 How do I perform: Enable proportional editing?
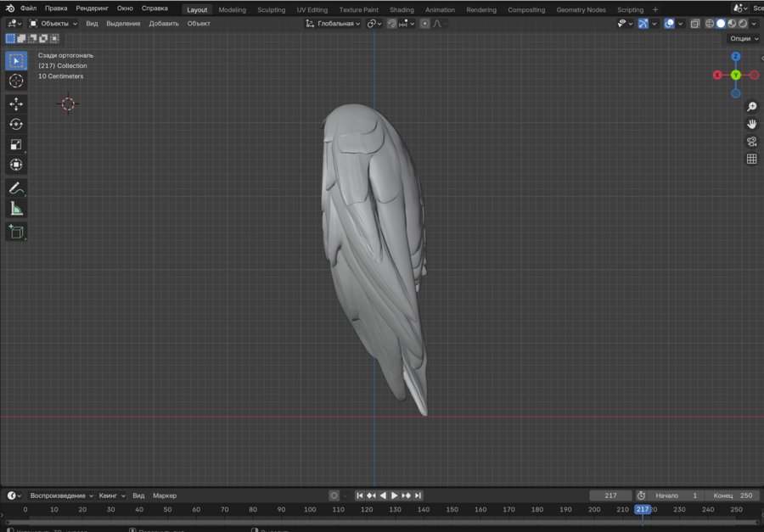pyautogui.click(x=425, y=24)
